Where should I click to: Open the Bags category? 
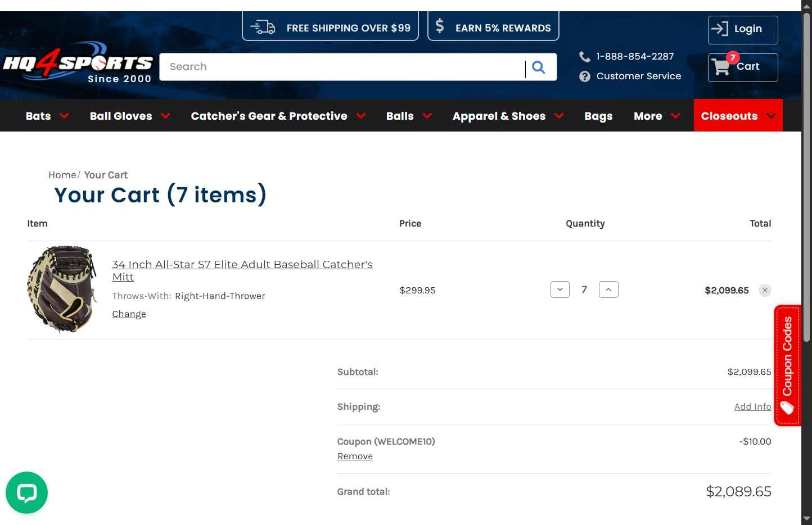(598, 116)
